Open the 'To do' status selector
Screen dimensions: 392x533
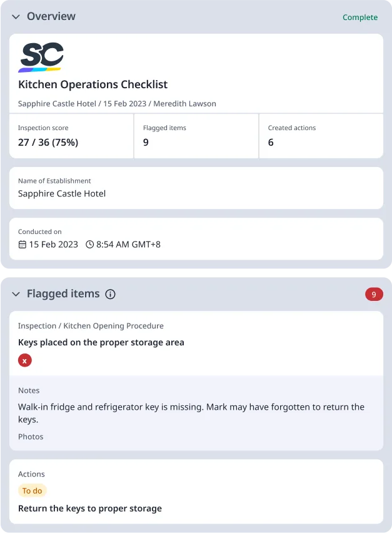coord(33,490)
